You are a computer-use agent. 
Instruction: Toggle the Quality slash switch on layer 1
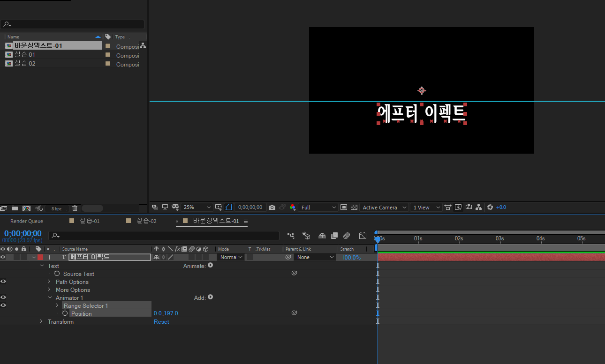coord(170,257)
